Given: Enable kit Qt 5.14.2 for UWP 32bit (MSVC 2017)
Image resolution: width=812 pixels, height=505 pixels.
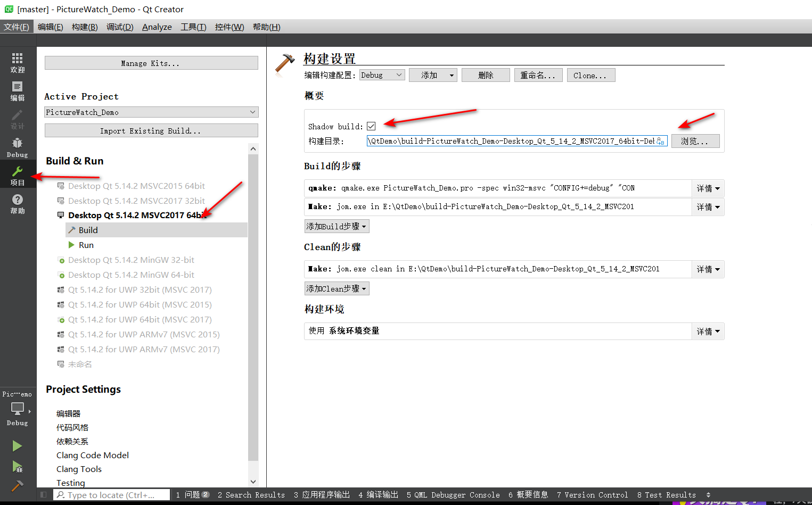Looking at the screenshot, I should coord(140,289).
